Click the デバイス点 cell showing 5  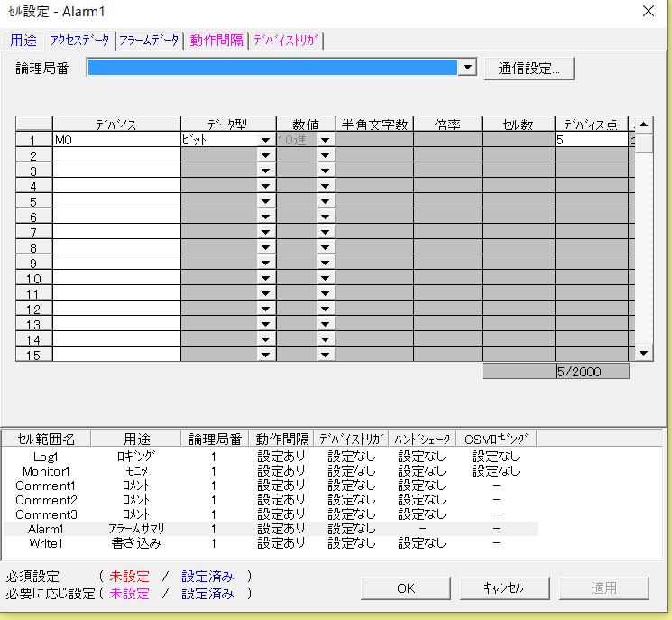pos(591,140)
